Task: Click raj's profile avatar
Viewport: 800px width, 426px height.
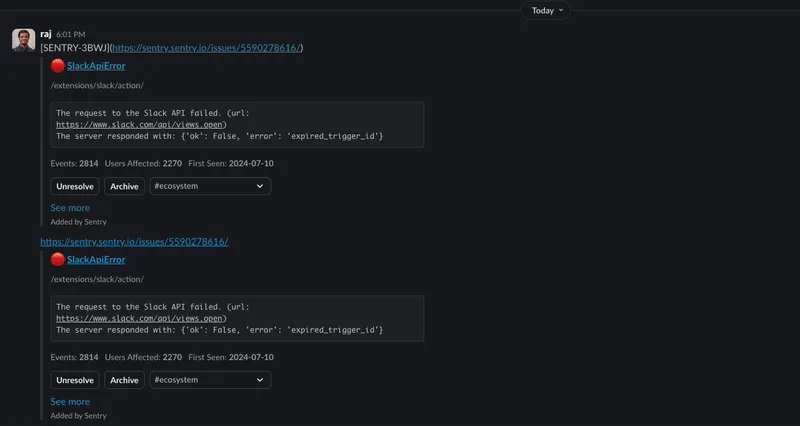Action: (x=23, y=40)
